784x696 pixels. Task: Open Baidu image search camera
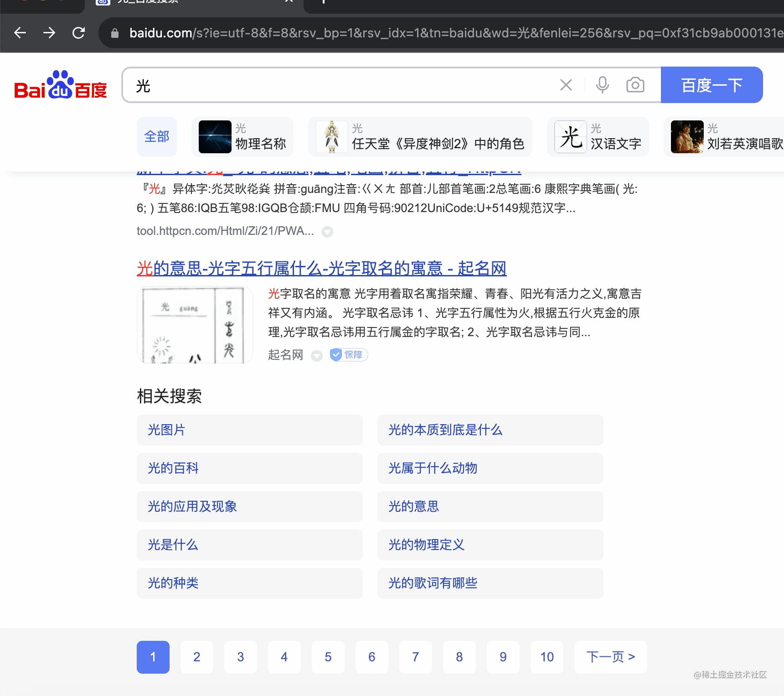(x=634, y=85)
